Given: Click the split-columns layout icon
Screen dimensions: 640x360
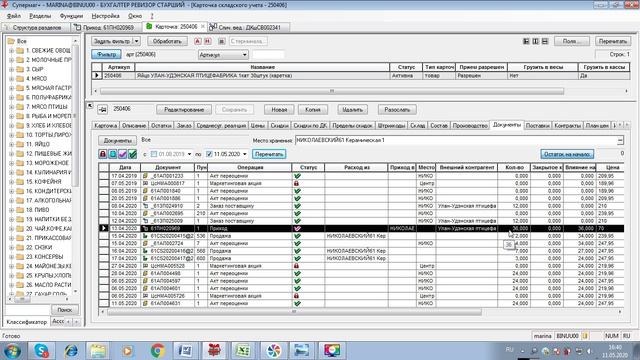Looking at the screenshot, I should click(x=536, y=41).
